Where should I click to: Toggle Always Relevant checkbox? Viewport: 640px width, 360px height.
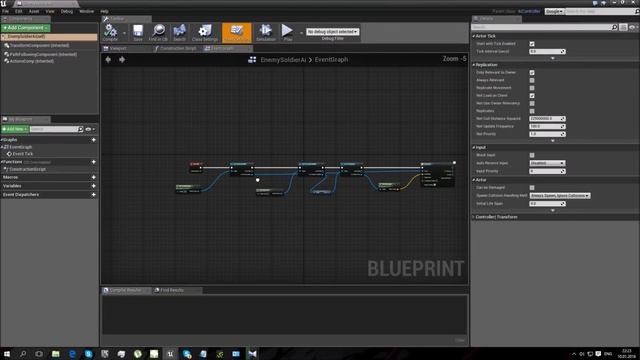[532, 80]
